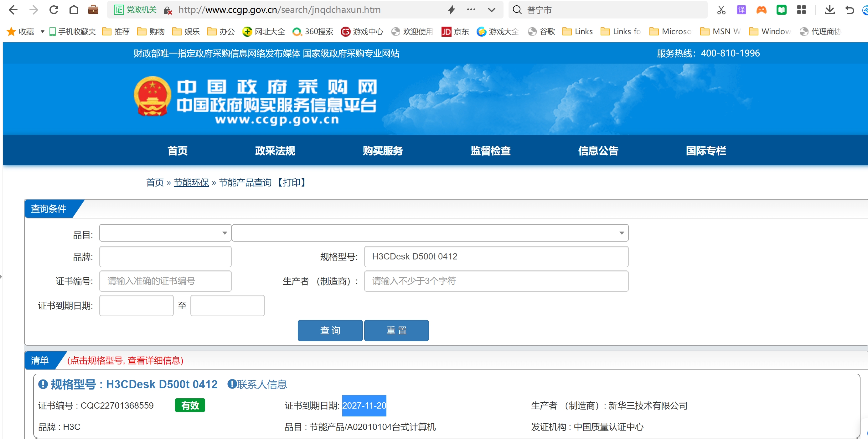Click the 首页 breadcrumb link
Screen dimensions: 868x439
[155, 183]
